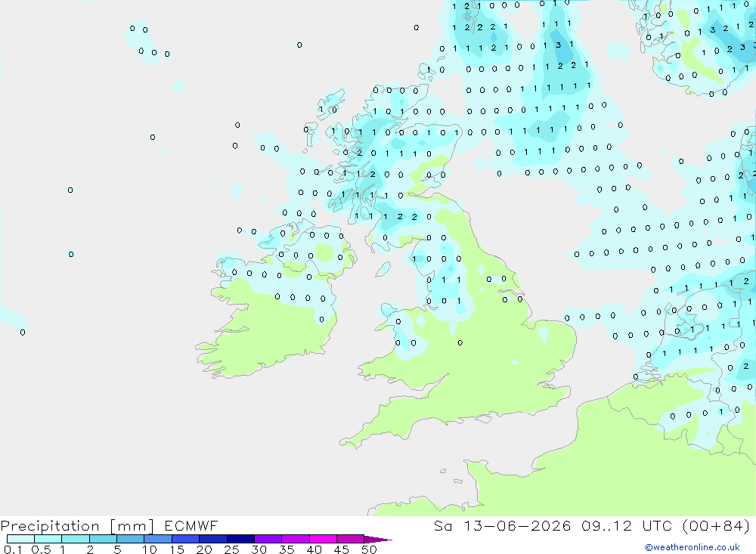Click the '25' legend scale label
This screenshot has height=554, width=756.
click(x=231, y=549)
